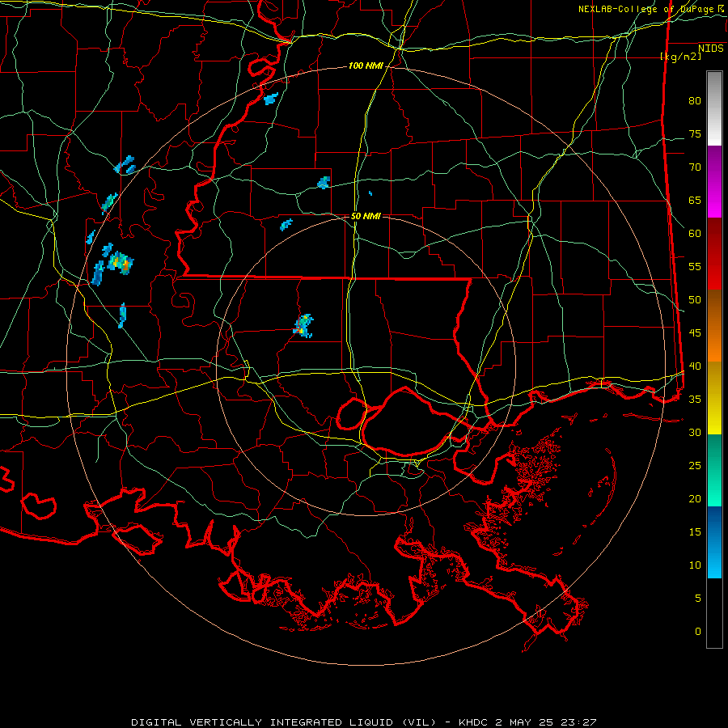Click the 20 value on the scale
The image size is (728, 728).
[x=695, y=498]
